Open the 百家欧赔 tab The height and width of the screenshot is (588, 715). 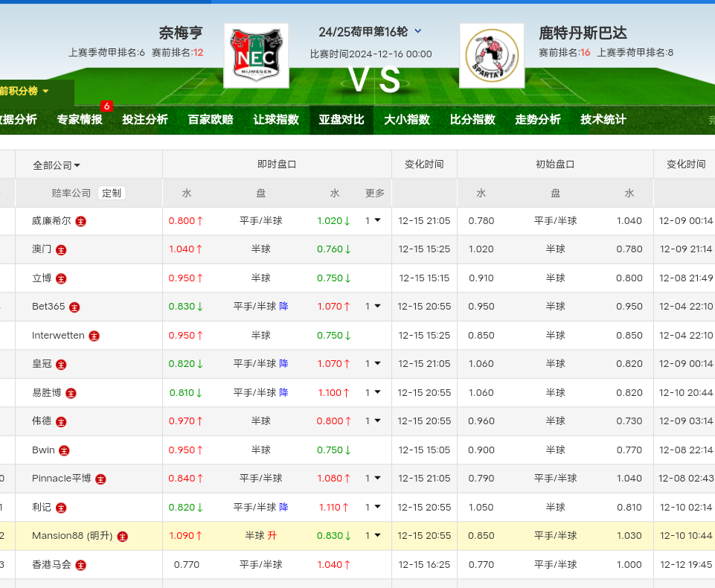(211, 120)
